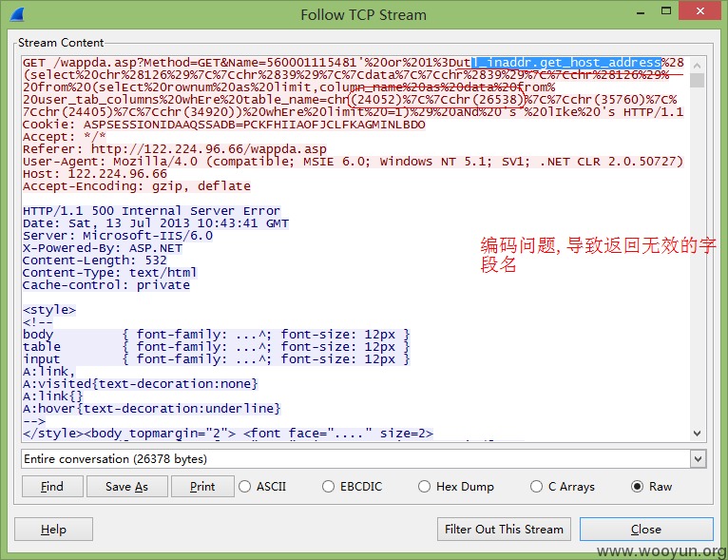The image size is (728, 560).
Task: Click the scrollbar up arrow in Stream Content
Action: click(697, 66)
